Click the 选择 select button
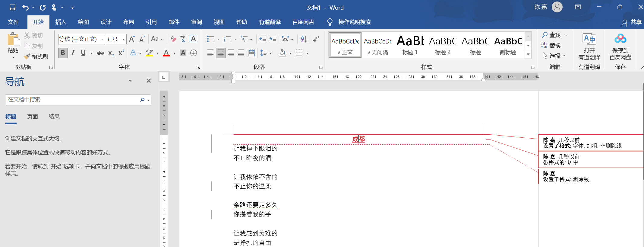 coord(554,56)
